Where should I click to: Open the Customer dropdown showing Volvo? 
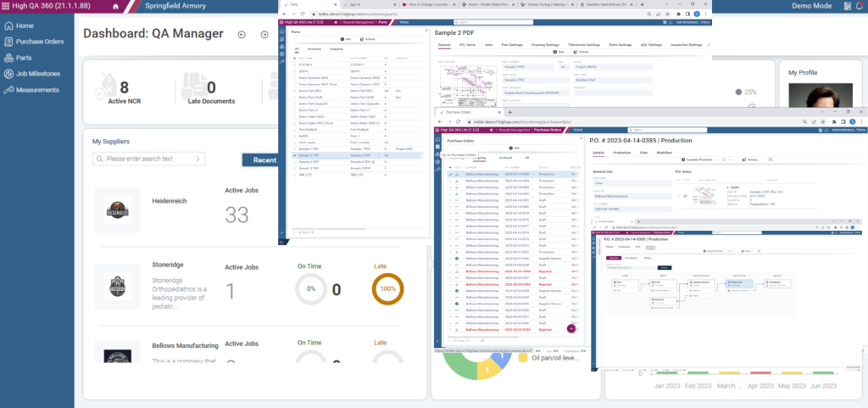pos(632,183)
